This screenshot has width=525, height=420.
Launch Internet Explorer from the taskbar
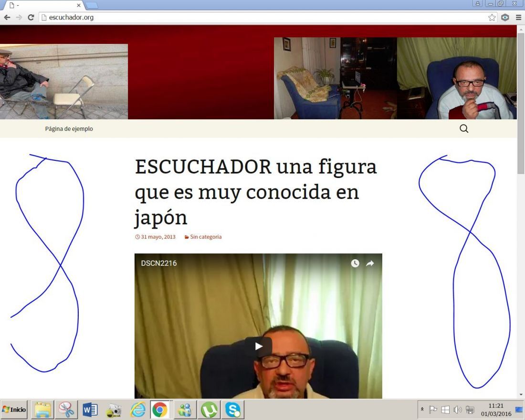(x=137, y=409)
